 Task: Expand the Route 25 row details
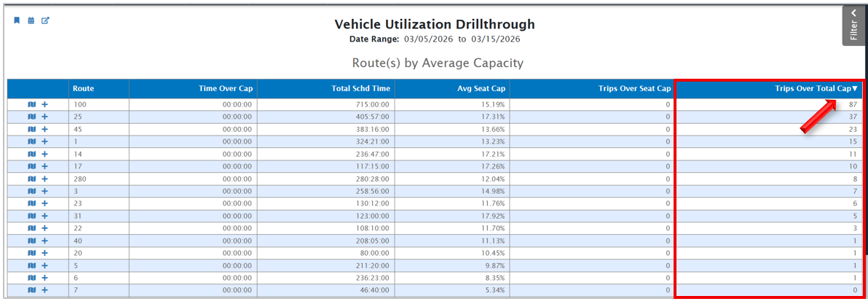coord(44,117)
